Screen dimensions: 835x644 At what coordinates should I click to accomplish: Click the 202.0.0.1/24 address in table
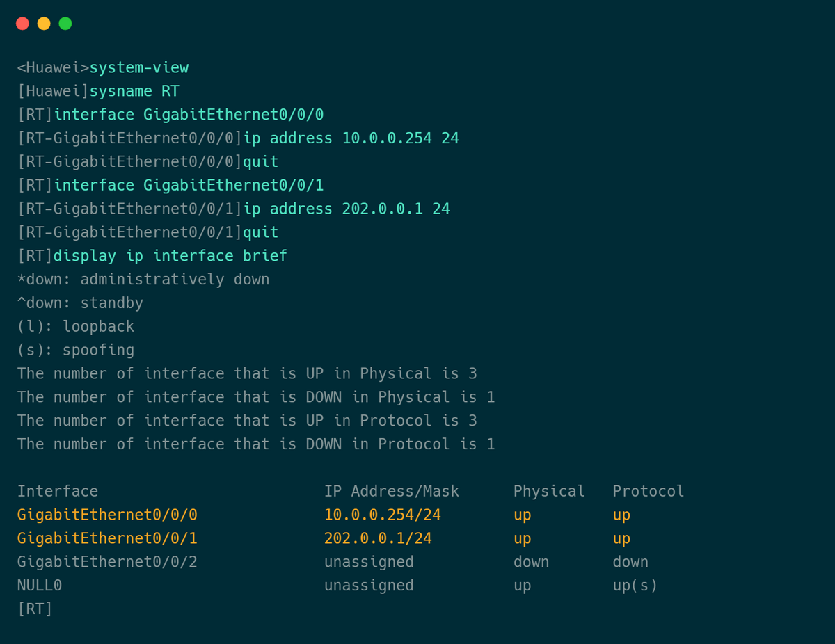(378, 538)
